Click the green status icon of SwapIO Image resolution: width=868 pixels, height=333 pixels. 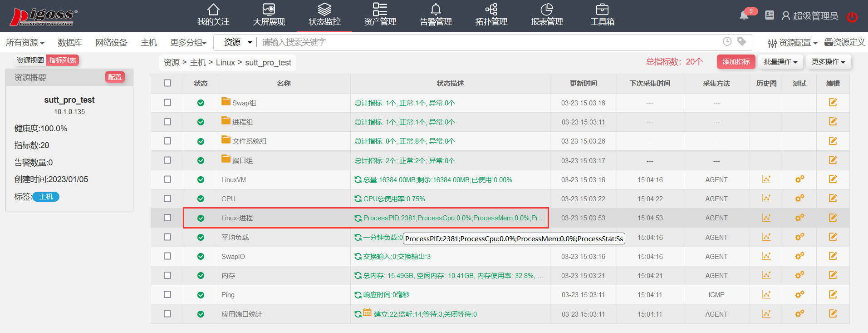(201, 257)
